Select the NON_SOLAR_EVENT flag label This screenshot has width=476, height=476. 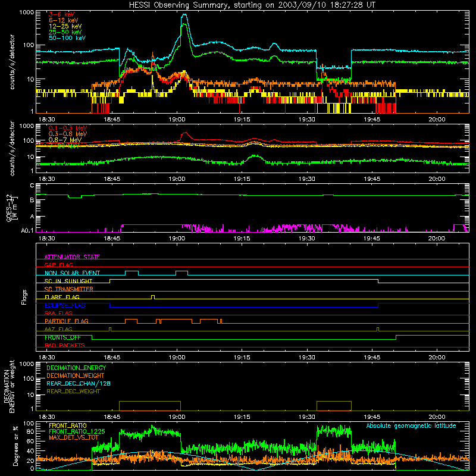(x=72, y=273)
